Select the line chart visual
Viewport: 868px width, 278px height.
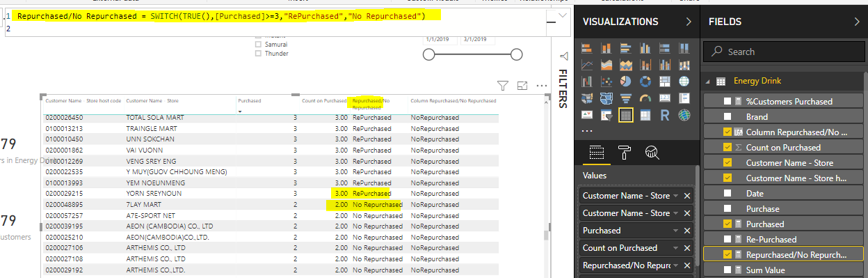click(586, 65)
